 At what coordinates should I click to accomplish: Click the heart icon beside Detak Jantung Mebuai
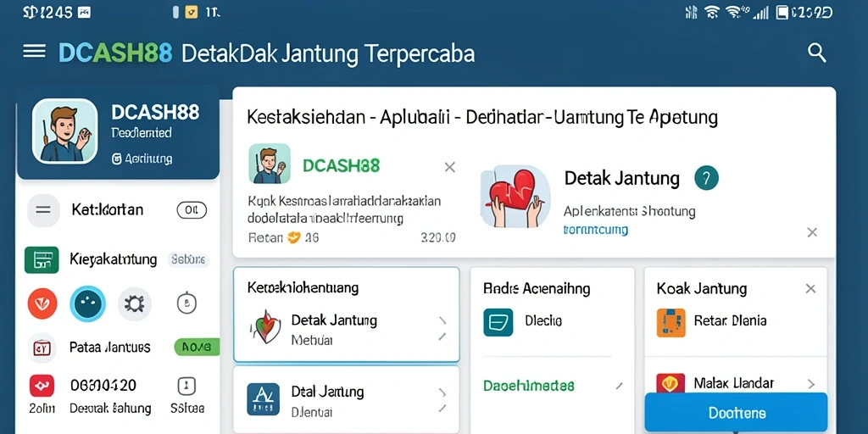(x=264, y=327)
